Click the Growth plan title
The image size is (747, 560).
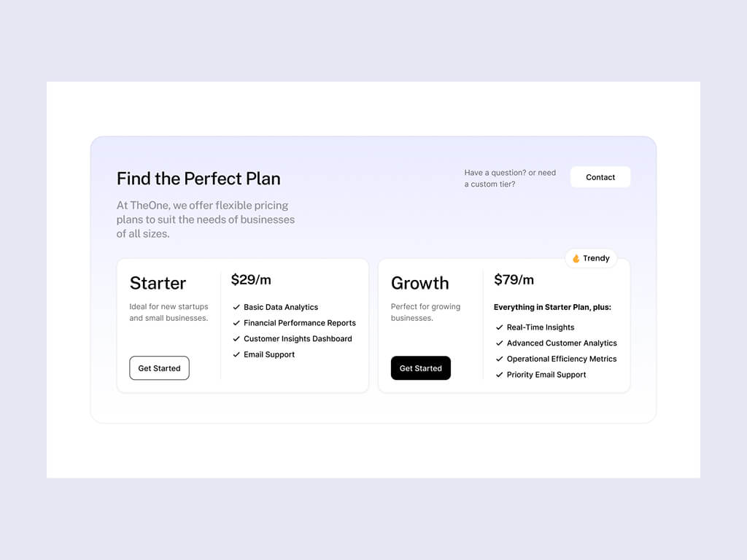419,283
